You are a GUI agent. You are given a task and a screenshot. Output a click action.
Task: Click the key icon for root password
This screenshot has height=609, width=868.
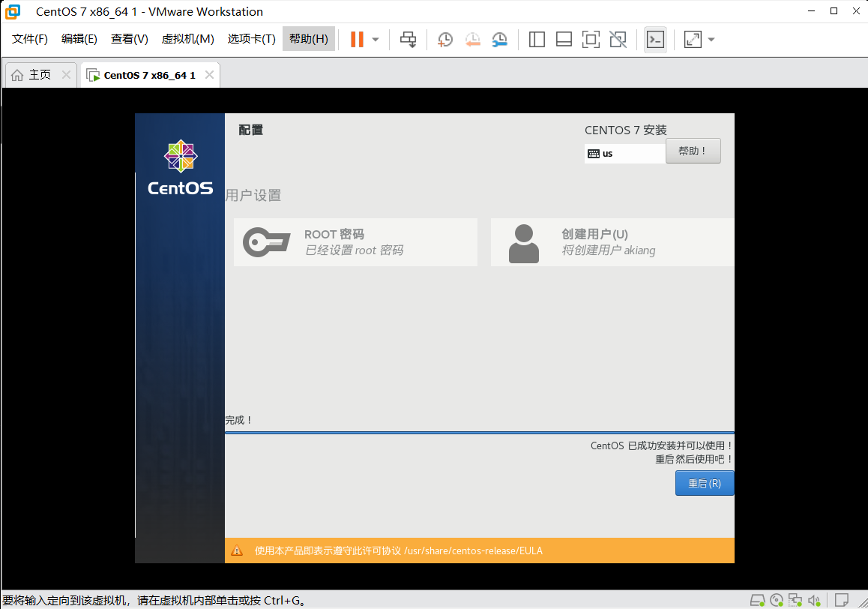[x=266, y=242]
